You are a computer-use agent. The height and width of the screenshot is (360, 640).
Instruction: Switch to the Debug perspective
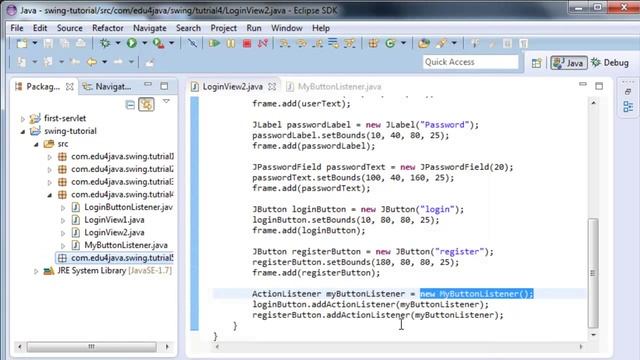pyautogui.click(x=610, y=63)
